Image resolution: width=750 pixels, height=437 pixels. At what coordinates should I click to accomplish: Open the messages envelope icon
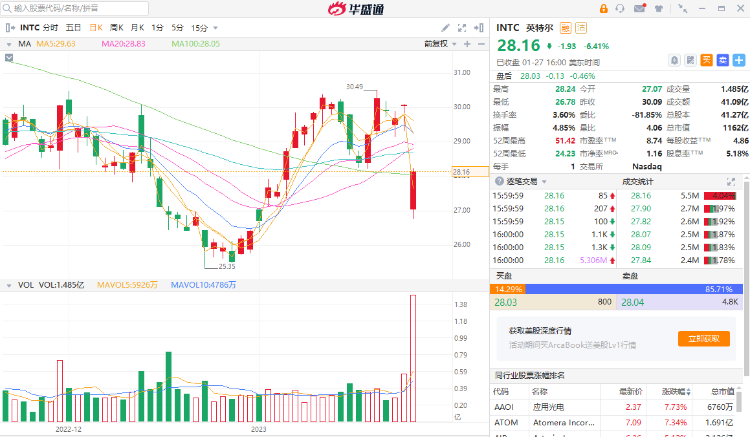click(x=640, y=8)
